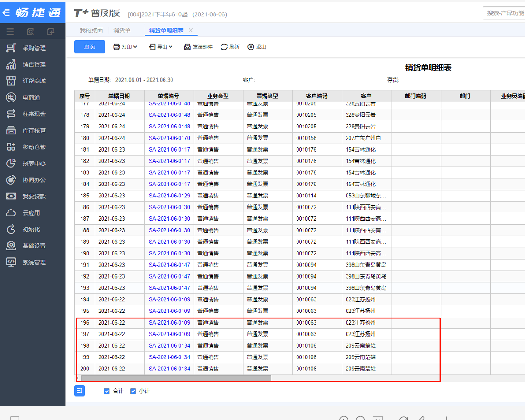
Task: Open the 系统管理 monitor icon
Action: [x=11, y=262]
